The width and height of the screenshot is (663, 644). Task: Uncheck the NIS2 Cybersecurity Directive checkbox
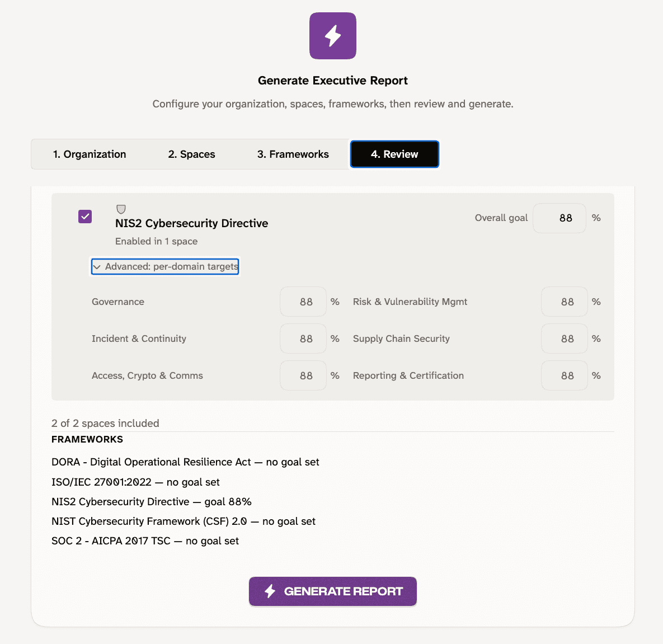click(85, 217)
